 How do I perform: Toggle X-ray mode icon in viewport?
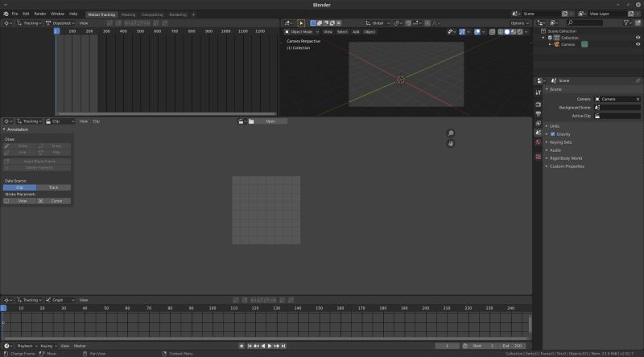492,31
